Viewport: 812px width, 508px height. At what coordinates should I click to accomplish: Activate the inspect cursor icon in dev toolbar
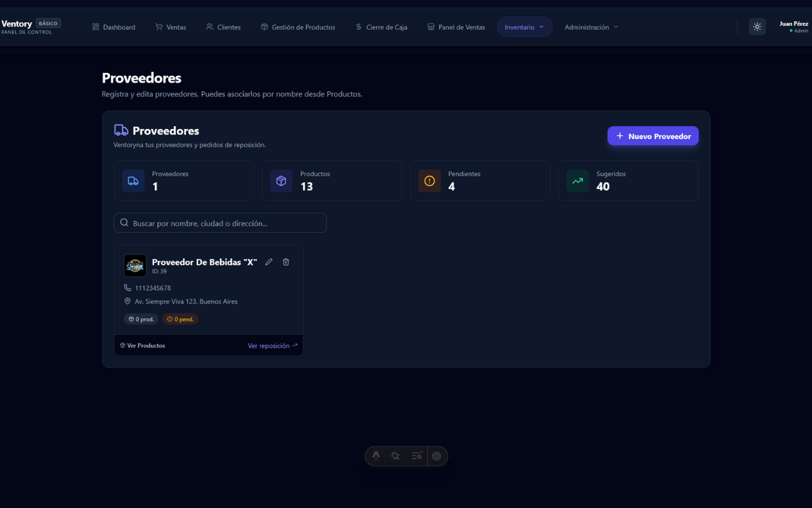pyautogui.click(x=396, y=456)
